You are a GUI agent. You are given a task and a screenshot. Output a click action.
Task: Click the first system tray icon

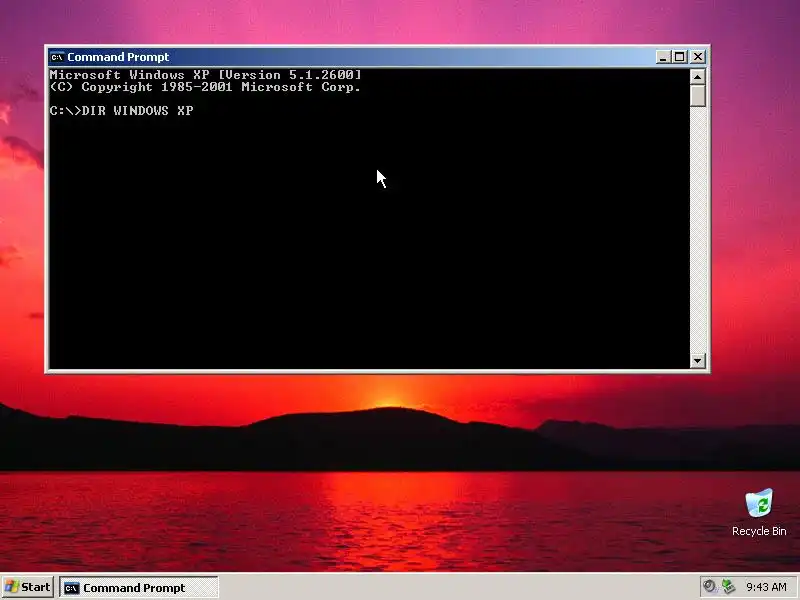pyautogui.click(x=709, y=587)
